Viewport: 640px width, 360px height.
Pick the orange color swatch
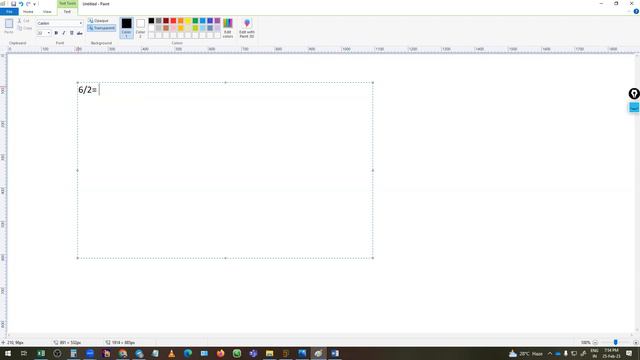click(x=181, y=20)
